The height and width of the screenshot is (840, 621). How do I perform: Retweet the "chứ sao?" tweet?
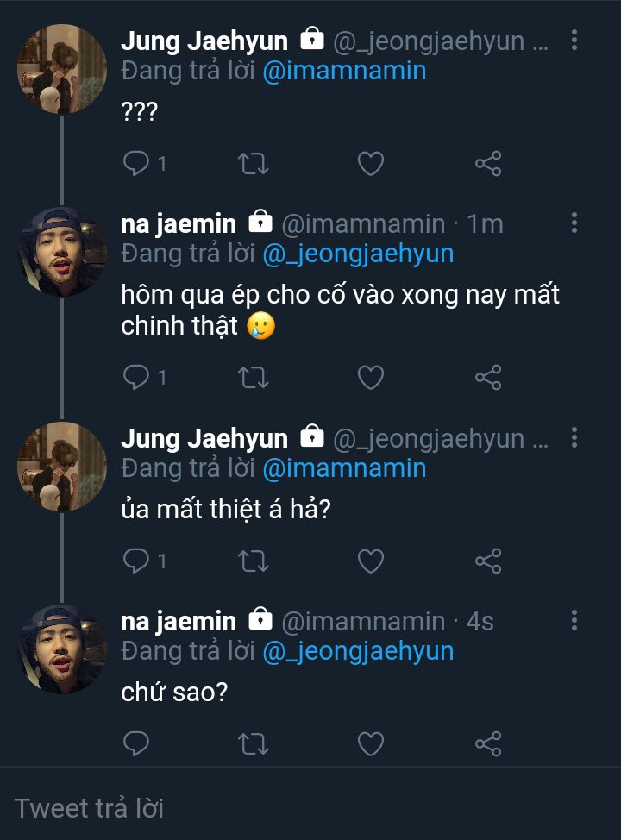tap(254, 743)
